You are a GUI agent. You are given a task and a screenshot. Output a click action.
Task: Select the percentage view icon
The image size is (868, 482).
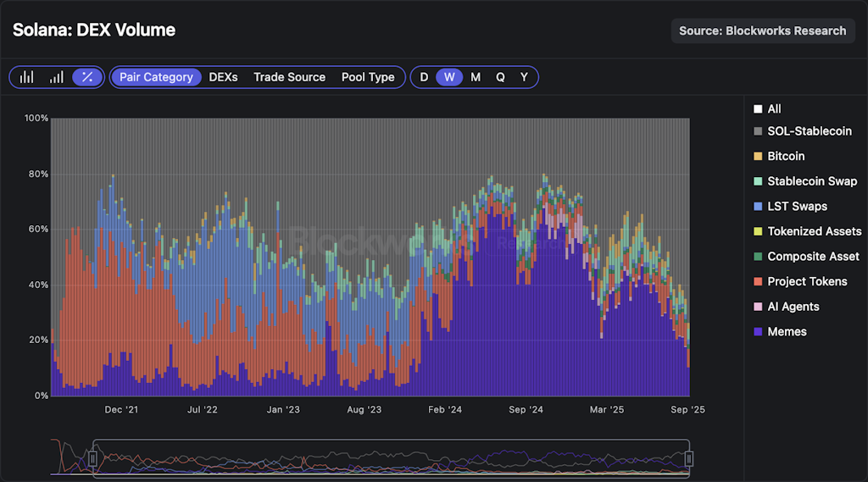86,77
